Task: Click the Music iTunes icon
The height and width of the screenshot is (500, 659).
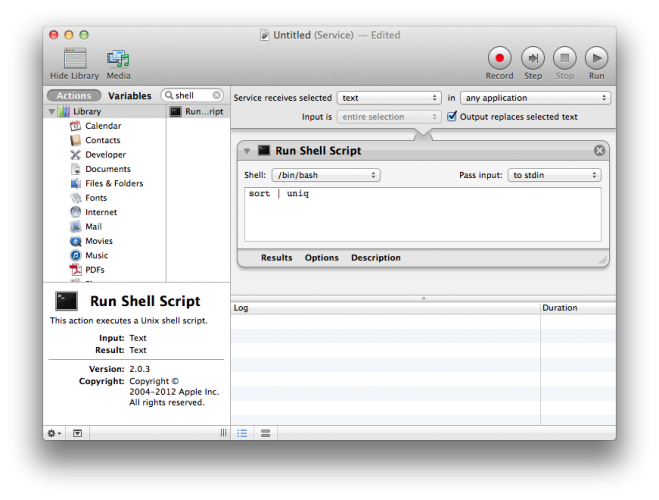Action: coord(76,255)
